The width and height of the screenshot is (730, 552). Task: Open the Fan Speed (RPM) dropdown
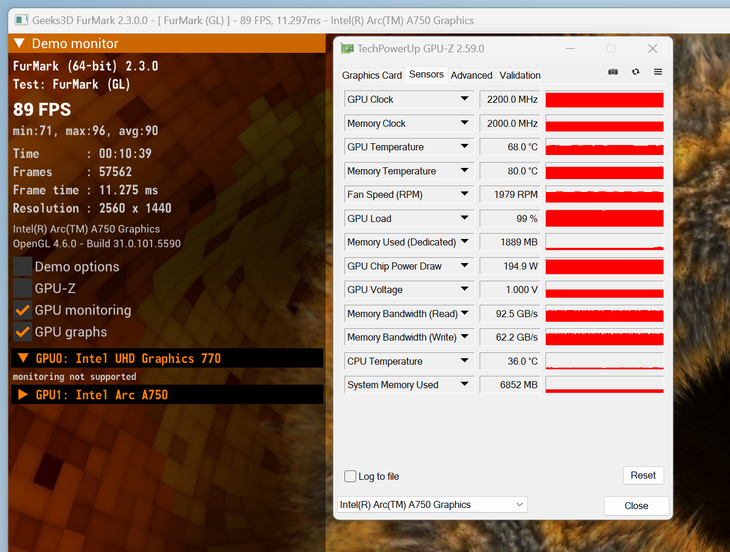(464, 194)
